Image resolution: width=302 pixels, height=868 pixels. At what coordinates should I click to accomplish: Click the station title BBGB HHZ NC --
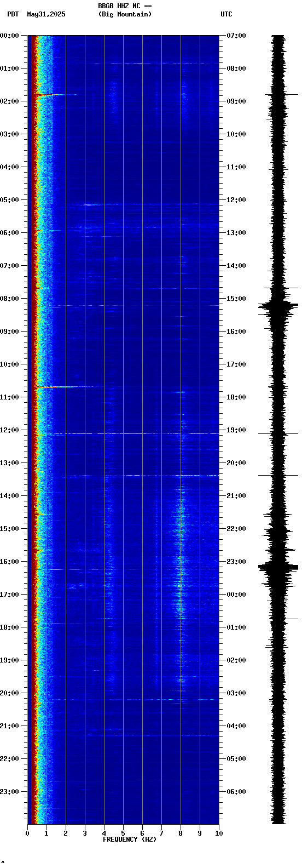[125, 5]
